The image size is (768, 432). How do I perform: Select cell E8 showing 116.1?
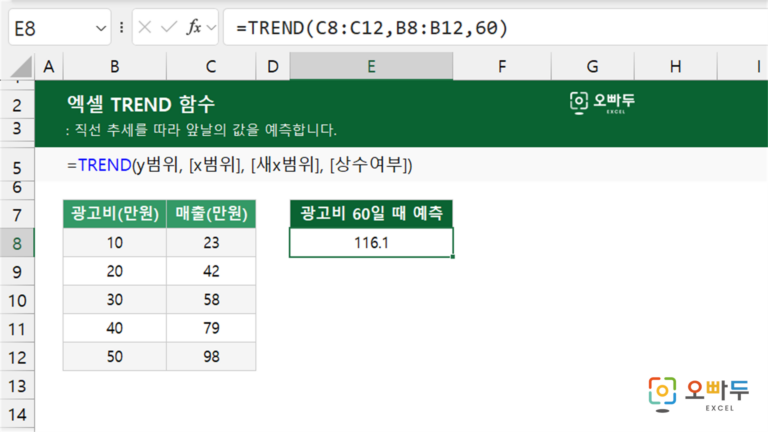371,242
